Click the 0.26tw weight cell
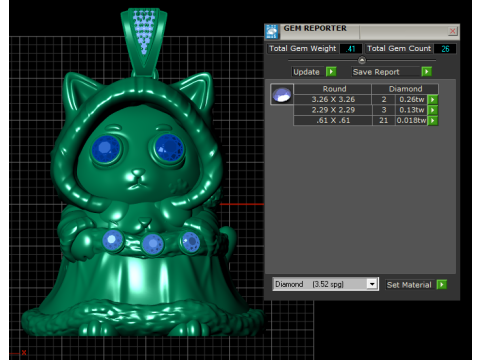Image resolution: width=480 pixels, height=360 pixels. 412,99
